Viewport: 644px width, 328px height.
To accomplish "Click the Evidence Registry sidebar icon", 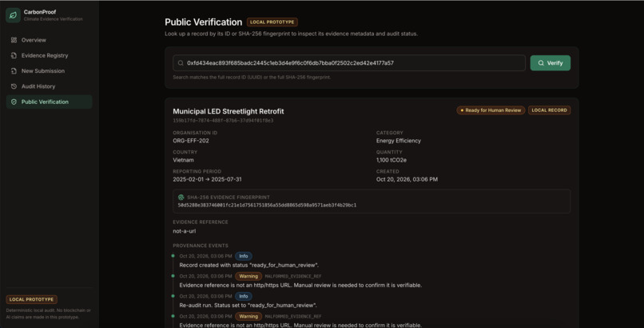I will pos(14,55).
